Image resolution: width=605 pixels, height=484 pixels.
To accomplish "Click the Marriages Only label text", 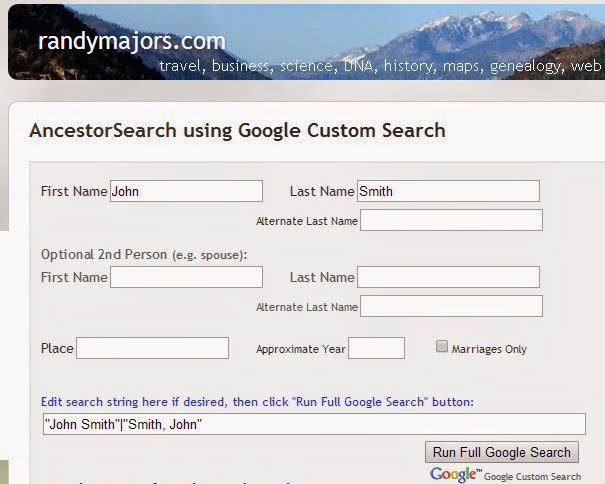I will click(x=489, y=349).
